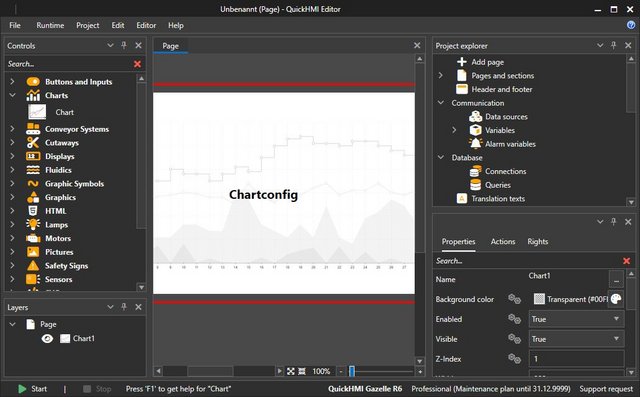The image size is (640, 397).
Task: Click the Sensors category icon
Action: pos(33,279)
